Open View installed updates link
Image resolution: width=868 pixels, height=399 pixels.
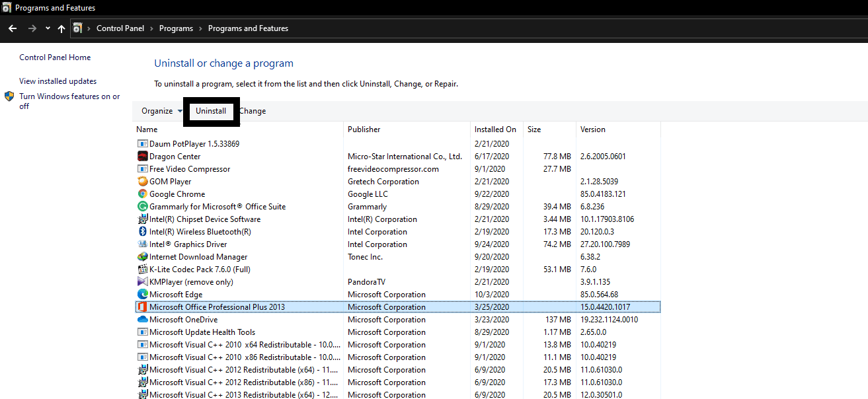coord(58,81)
